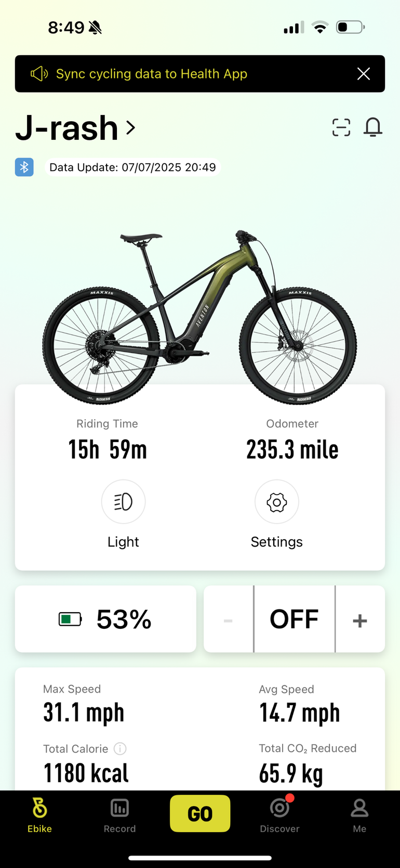The image size is (400, 868).
Task: Tap the Bluetooth connection icon
Action: (24, 167)
